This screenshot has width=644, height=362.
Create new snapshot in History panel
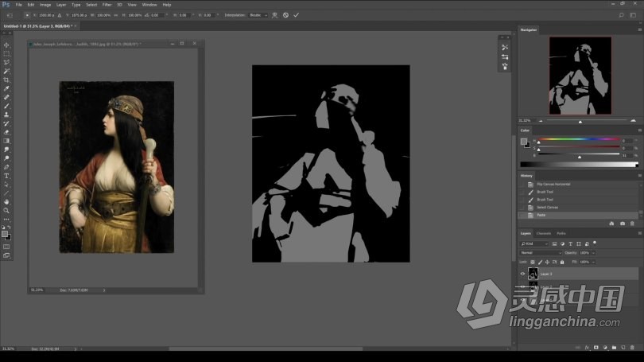pyautogui.click(x=623, y=224)
